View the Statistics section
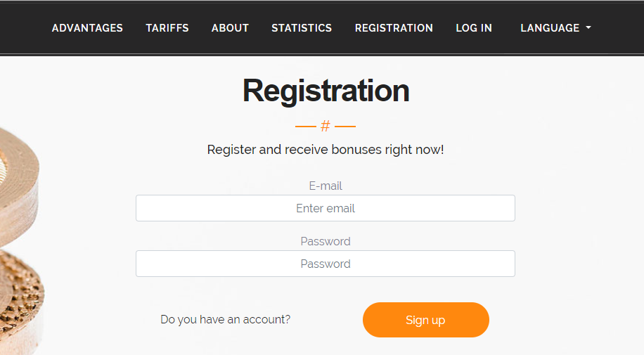 [302, 28]
